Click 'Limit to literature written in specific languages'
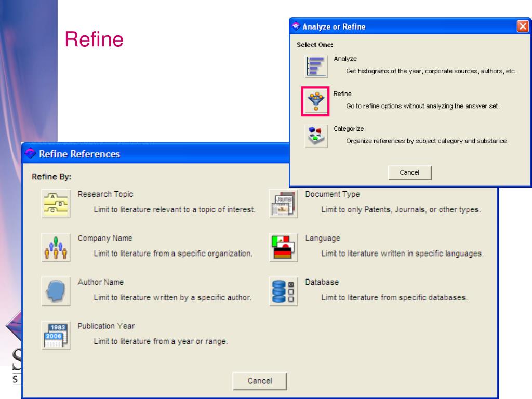 403,254
